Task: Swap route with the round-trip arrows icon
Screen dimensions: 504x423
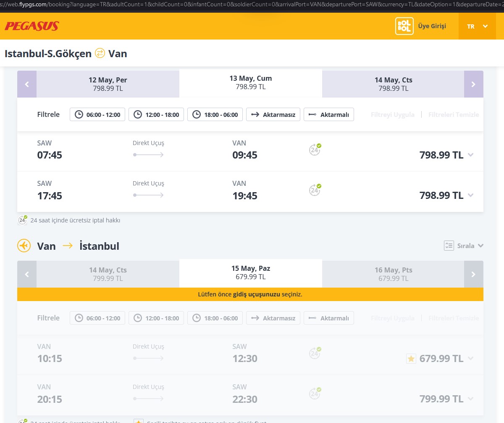Action: pyautogui.click(x=100, y=53)
